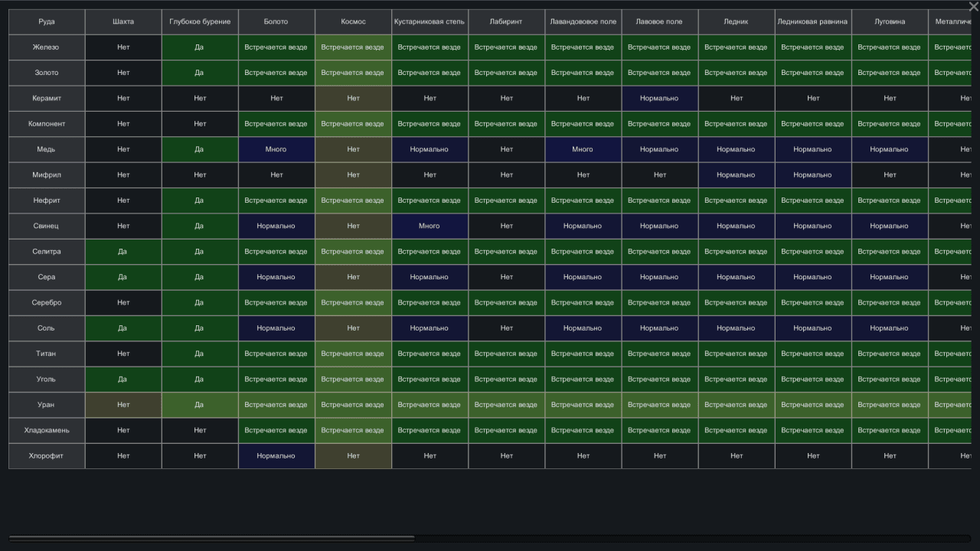980x551 pixels.
Task: Click the Лавандовое поле column header
Action: 583,21
